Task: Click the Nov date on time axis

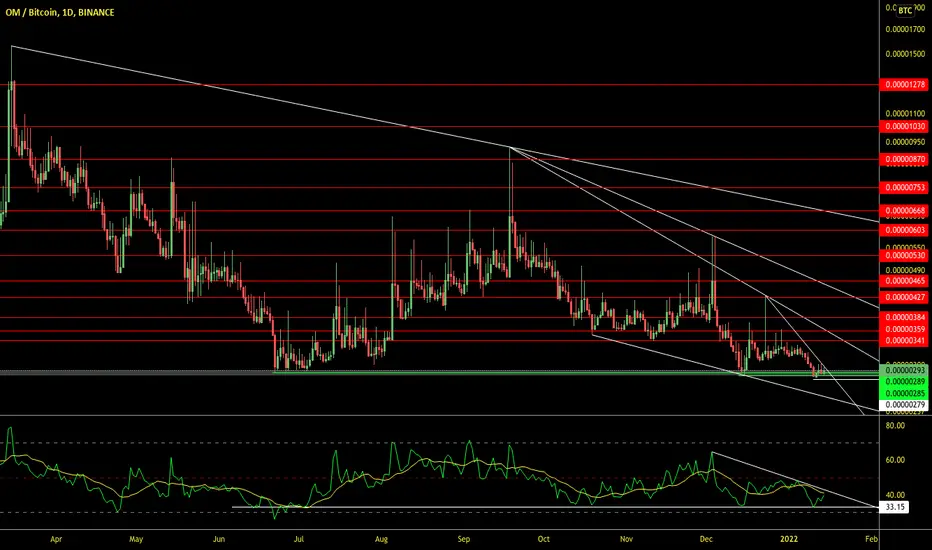Action: [x=626, y=539]
